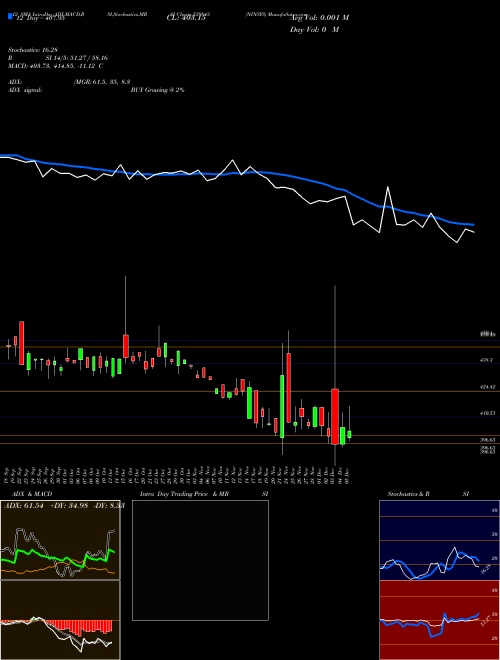500x660 pixels.
Task: Click the 'BUY Growing @ 2%' signal text
Action: coord(157,90)
